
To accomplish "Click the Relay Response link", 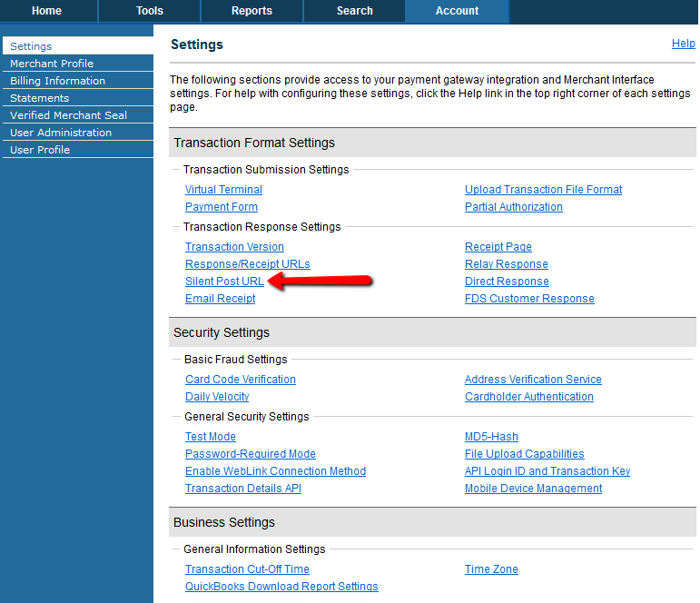I will coord(506,264).
